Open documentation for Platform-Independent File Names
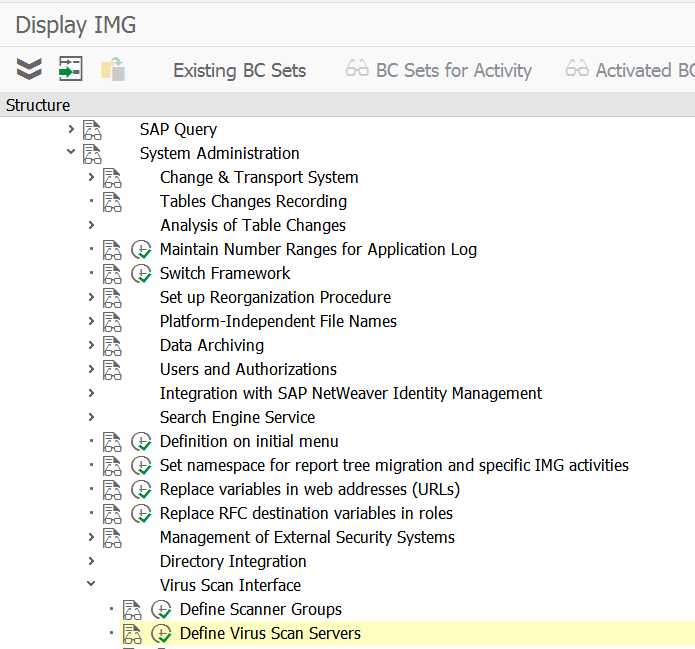Image resolution: width=695 pixels, height=649 pixels. pyautogui.click(x=112, y=321)
